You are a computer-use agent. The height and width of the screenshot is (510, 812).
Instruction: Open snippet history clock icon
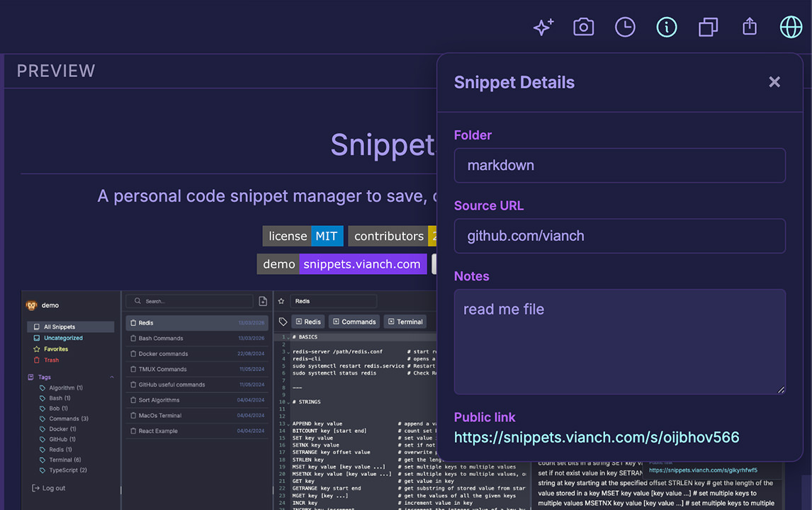[x=625, y=27]
